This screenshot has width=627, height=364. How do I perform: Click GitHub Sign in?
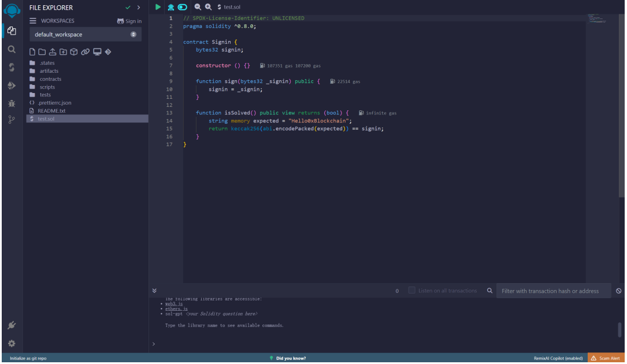[x=129, y=21]
